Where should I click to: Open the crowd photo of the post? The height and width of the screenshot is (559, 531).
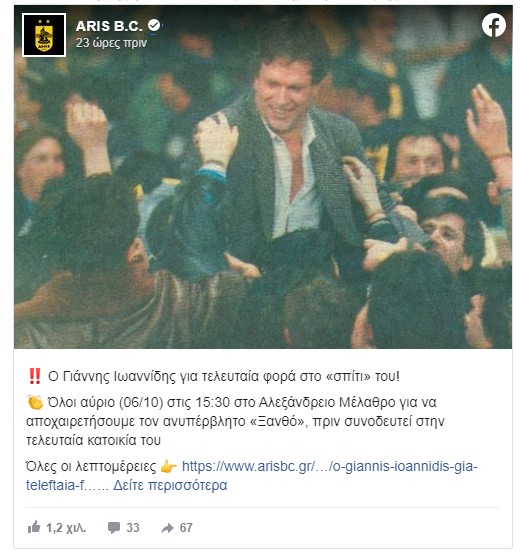(263, 177)
